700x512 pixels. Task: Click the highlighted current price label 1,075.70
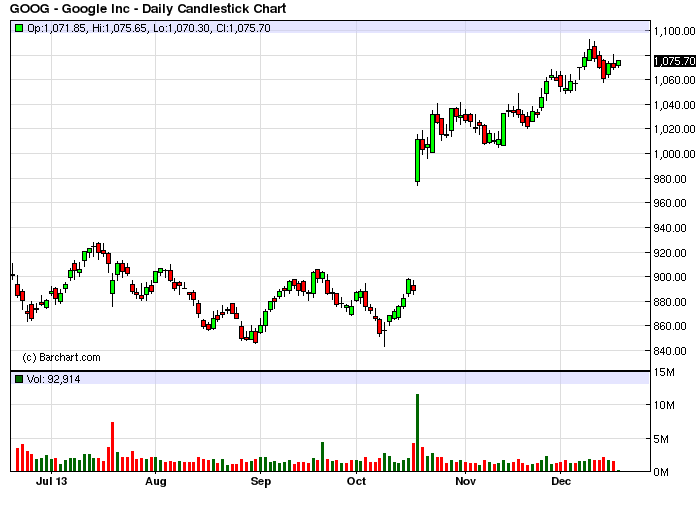coord(675,61)
